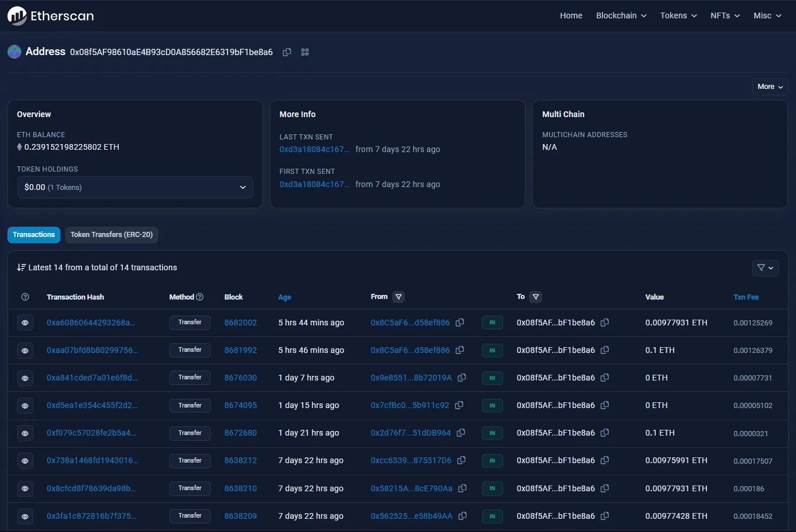Click the Method column help icon

click(200, 297)
